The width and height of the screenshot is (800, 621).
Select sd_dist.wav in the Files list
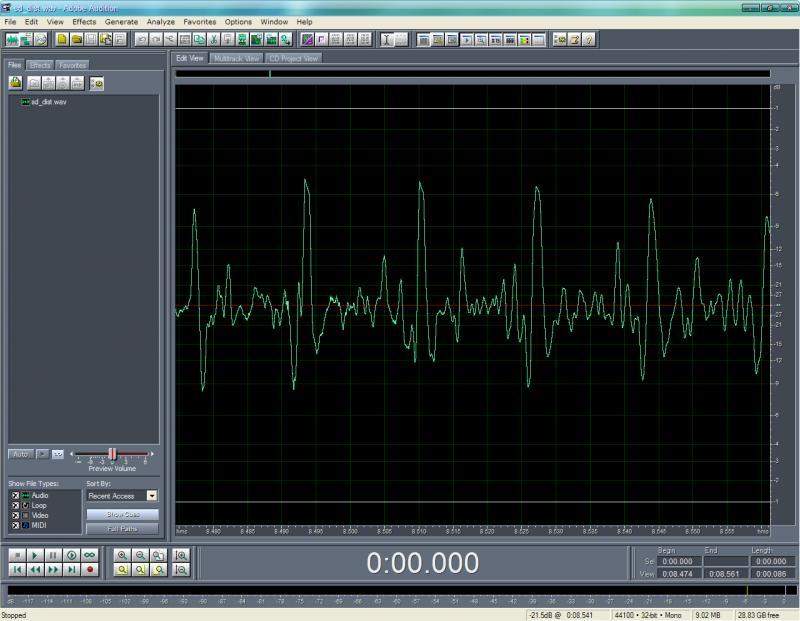coord(49,102)
